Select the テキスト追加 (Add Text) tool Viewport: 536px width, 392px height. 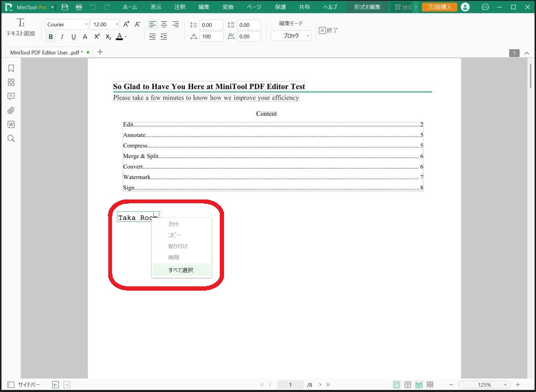20,27
